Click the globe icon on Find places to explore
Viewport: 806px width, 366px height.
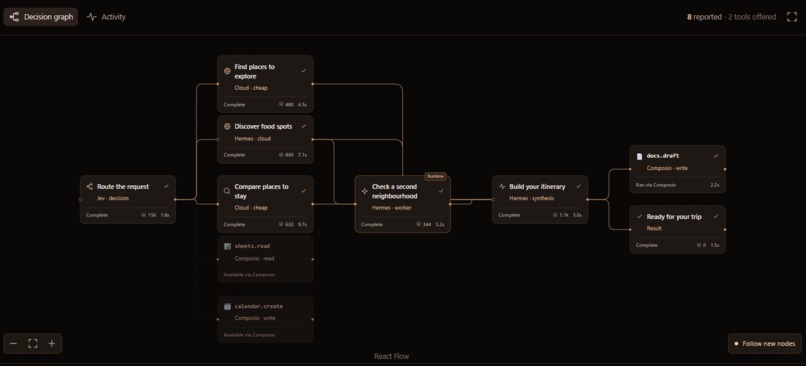click(x=227, y=71)
